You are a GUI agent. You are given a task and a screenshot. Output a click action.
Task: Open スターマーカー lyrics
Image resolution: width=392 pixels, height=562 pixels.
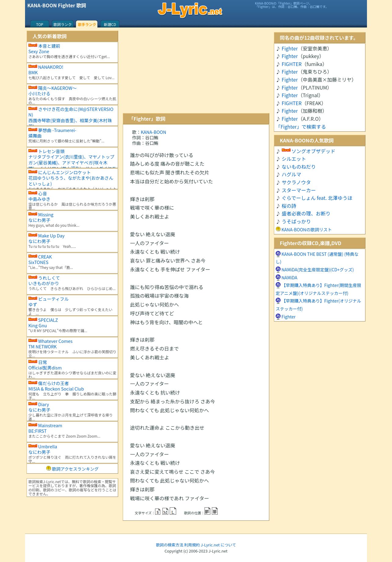pos(299,190)
